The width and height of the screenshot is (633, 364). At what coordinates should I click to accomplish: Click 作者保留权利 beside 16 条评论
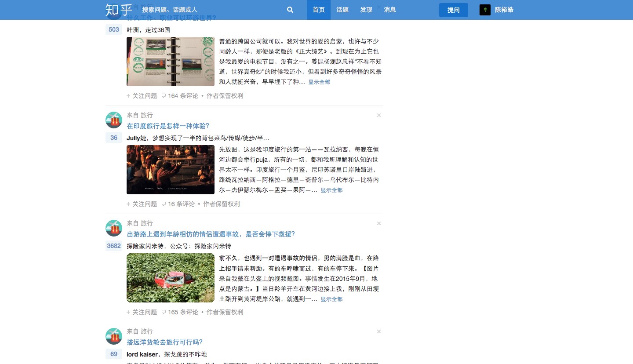[x=221, y=204]
